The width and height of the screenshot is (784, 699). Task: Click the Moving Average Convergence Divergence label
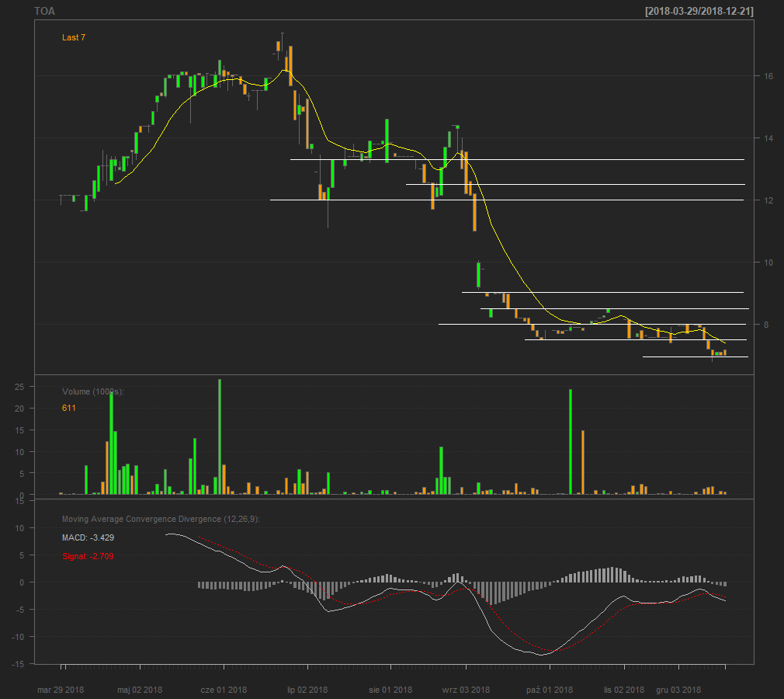pyautogui.click(x=161, y=520)
